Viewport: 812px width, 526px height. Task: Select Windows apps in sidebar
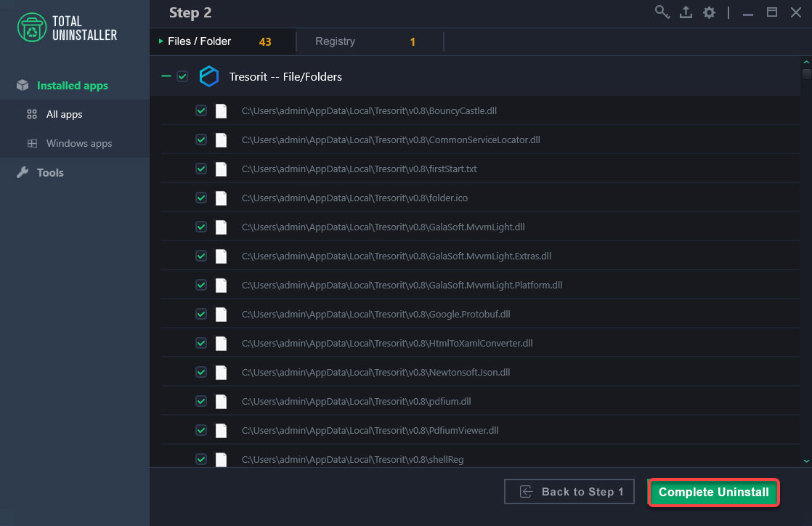[x=75, y=143]
